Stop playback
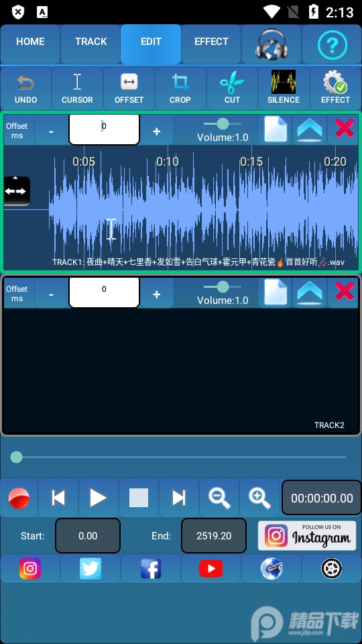This screenshot has height=644, width=362. tap(139, 498)
